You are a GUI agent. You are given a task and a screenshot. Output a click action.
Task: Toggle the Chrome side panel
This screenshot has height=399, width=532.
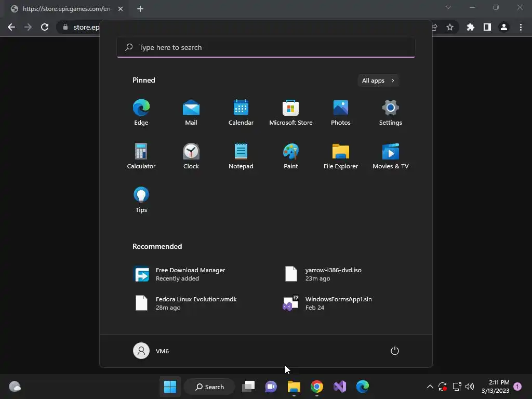click(487, 27)
